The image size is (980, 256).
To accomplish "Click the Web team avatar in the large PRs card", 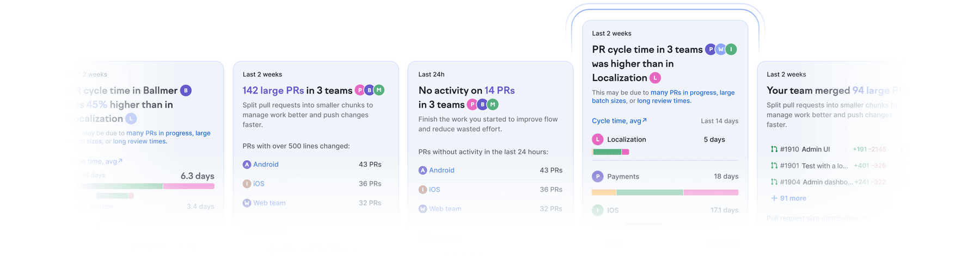I will pos(247,203).
